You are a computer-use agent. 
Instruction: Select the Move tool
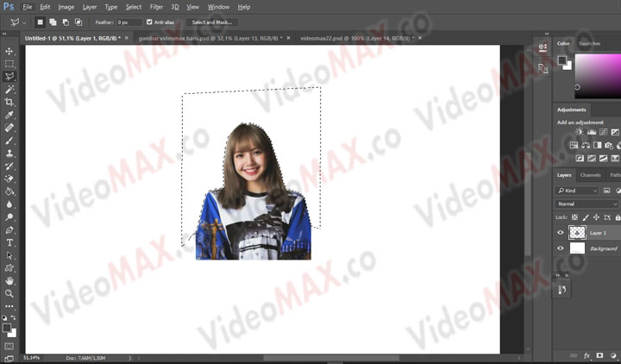[9, 51]
